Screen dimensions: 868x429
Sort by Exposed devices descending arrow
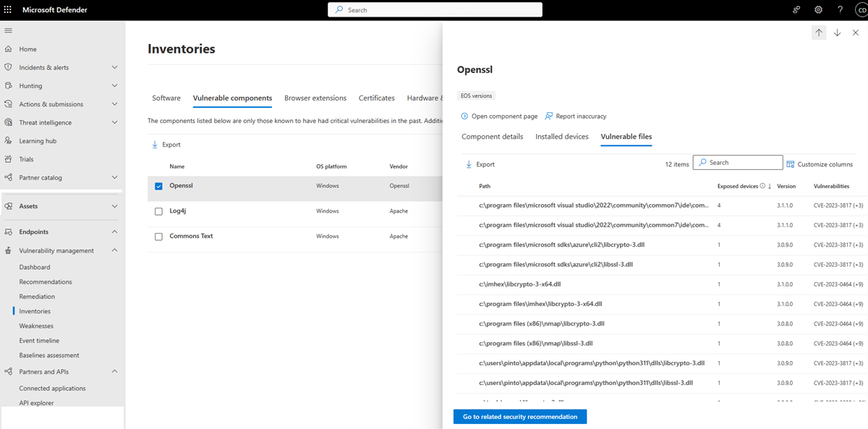tap(770, 186)
